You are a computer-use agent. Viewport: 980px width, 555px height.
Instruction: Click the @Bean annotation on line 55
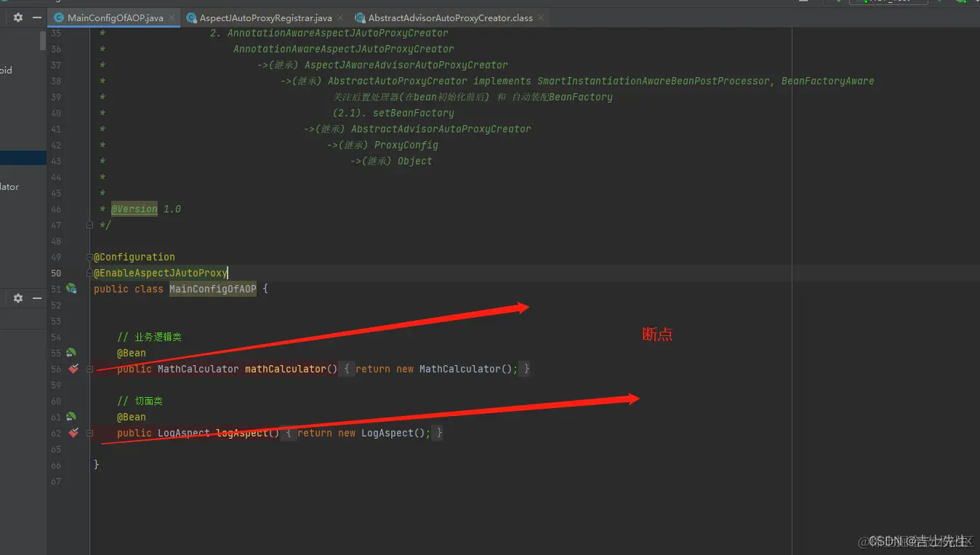[132, 353]
